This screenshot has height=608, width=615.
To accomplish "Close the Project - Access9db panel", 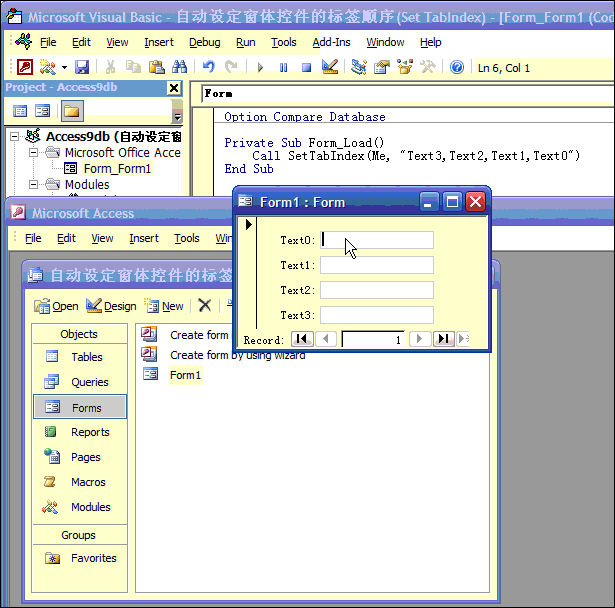I will (x=174, y=88).
